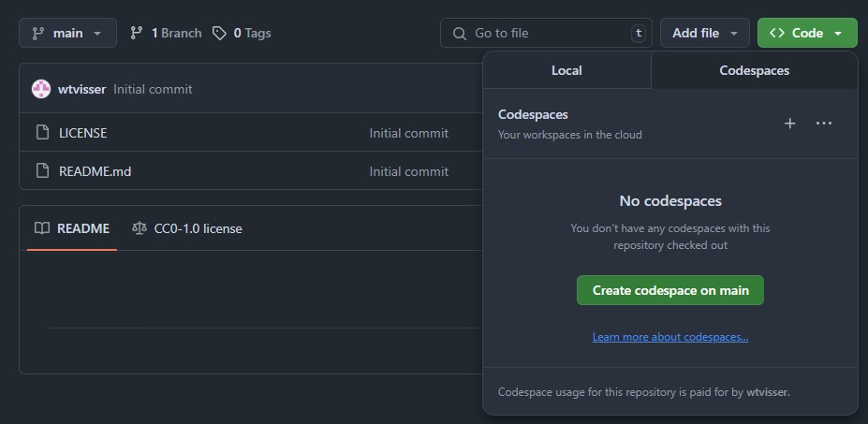The width and height of the screenshot is (868, 424).
Task: Switch to the Codespaces tab
Action: (754, 70)
